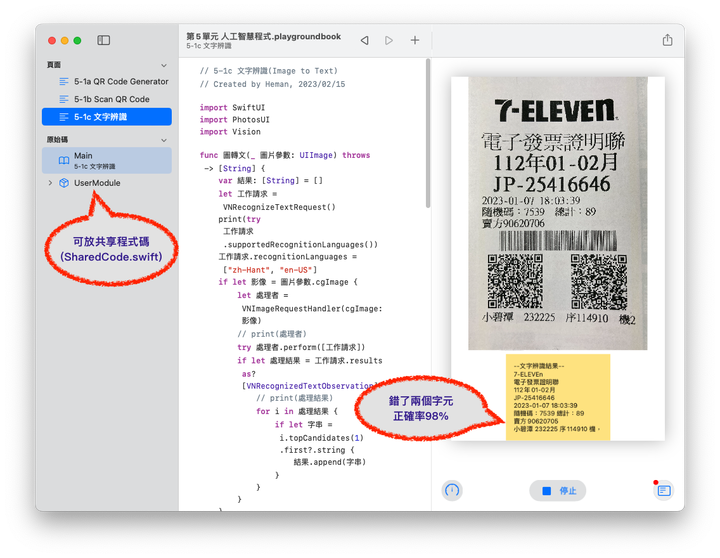Screen dimensions: 720x558
Task: Click the UserModule cube icon
Action: point(64,183)
